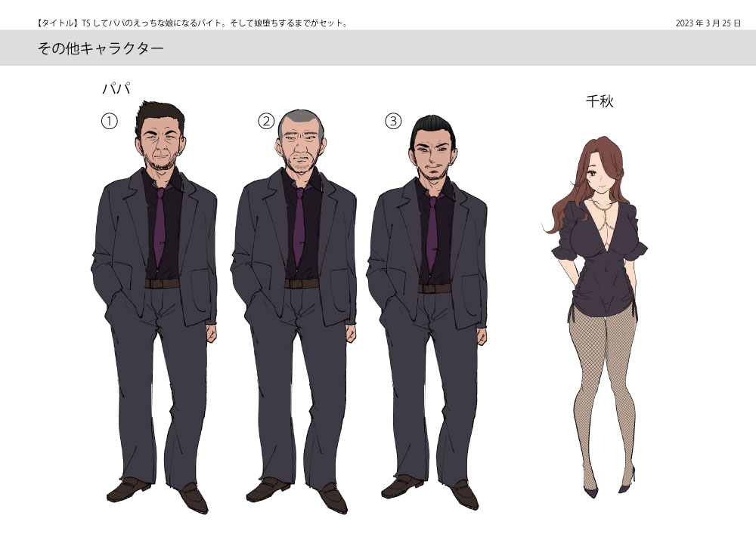The width and height of the screenshot is (756, 534).
Task: Click the face of papa design 1
Action: point(164,145)
